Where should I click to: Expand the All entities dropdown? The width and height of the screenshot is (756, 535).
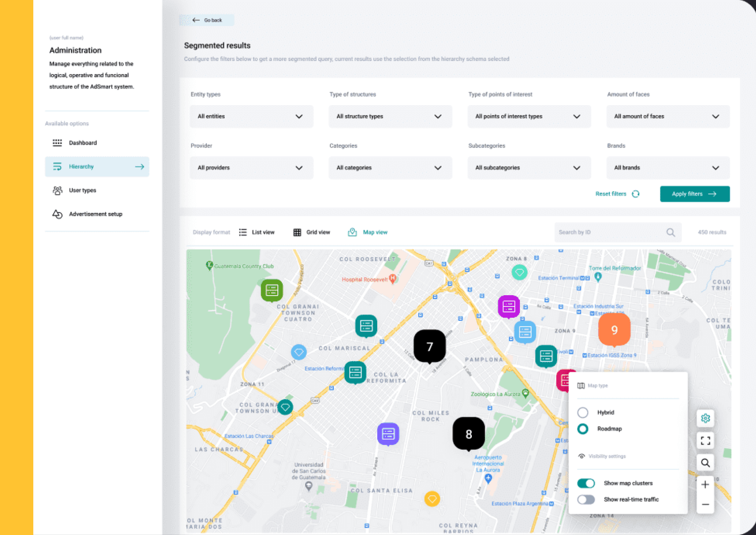(x=251, y=116)
